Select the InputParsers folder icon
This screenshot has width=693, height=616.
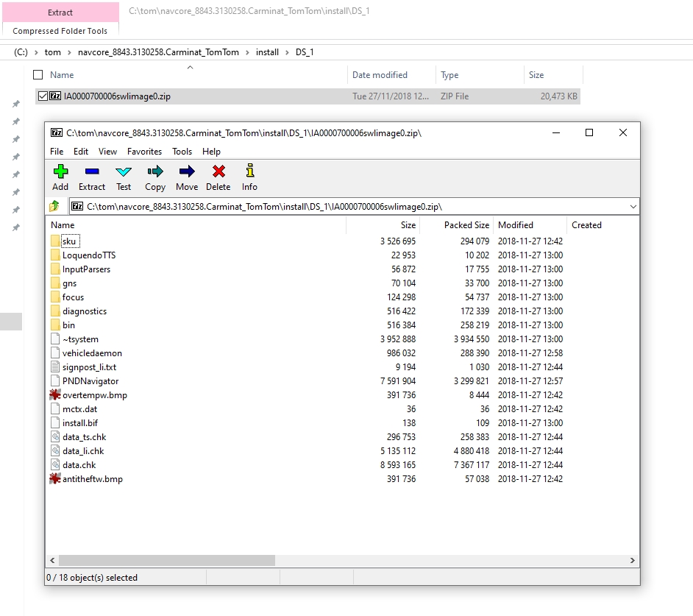[55, 269]
